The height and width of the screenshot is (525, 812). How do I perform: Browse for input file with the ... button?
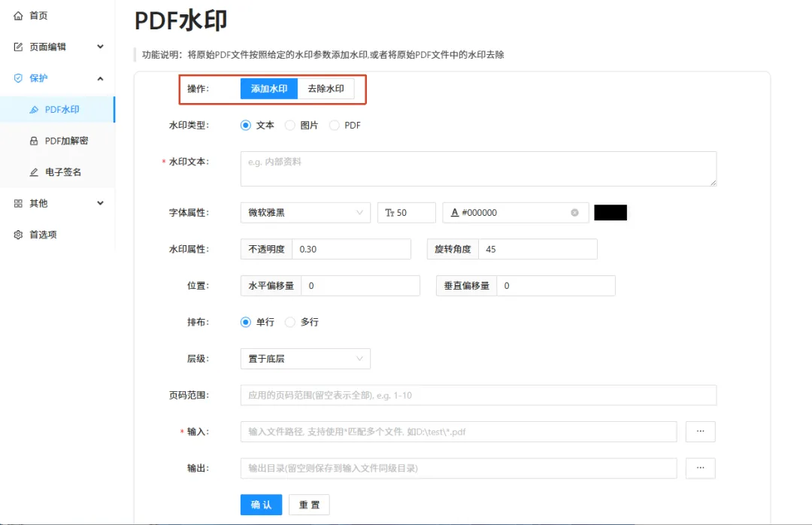(700, 432)
